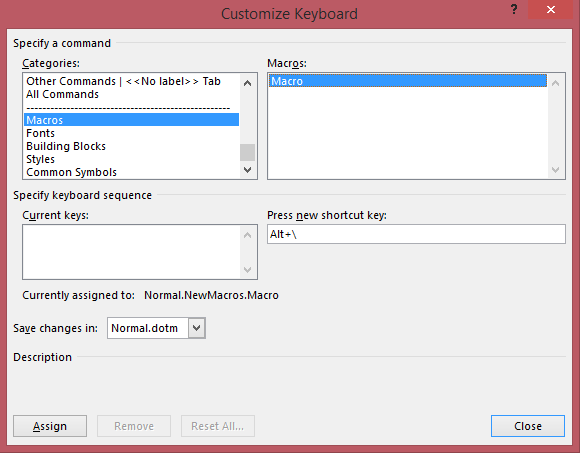This screenshot has height=453, width=580.
Task: Select Common Symbols category
Action: point(131,172)
